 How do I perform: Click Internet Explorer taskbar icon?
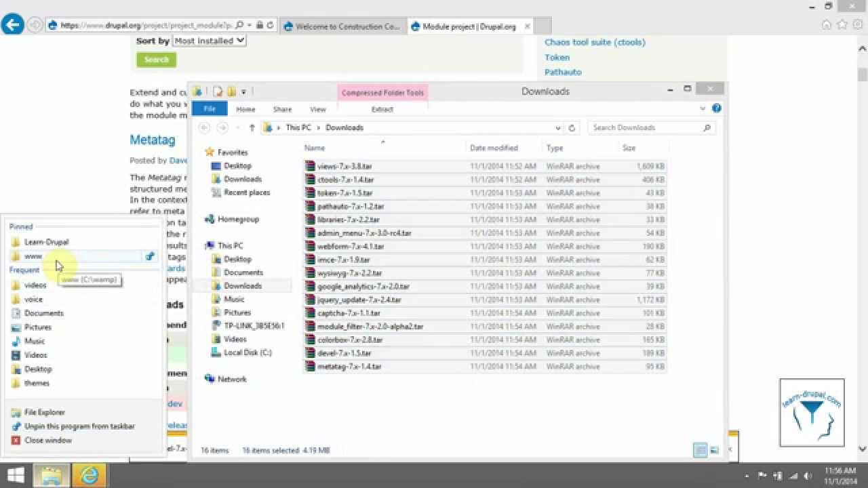(x=90, y=475)
